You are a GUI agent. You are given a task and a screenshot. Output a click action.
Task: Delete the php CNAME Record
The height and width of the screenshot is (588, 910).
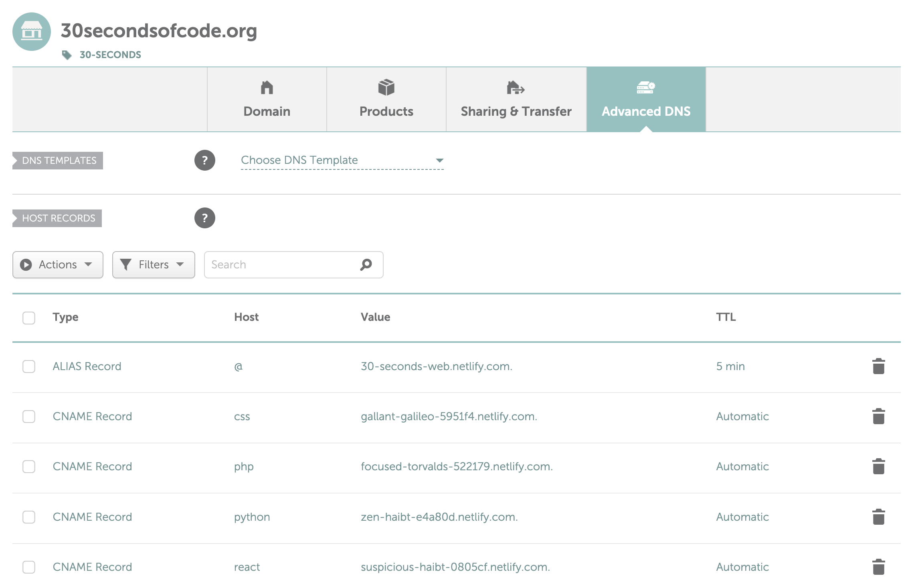point(878,466)
